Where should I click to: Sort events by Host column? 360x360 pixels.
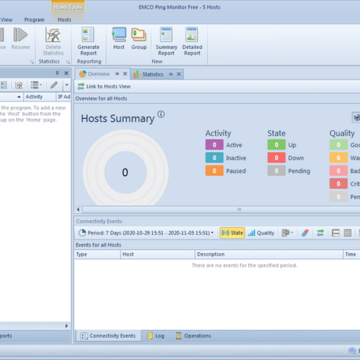pos(157,254)
